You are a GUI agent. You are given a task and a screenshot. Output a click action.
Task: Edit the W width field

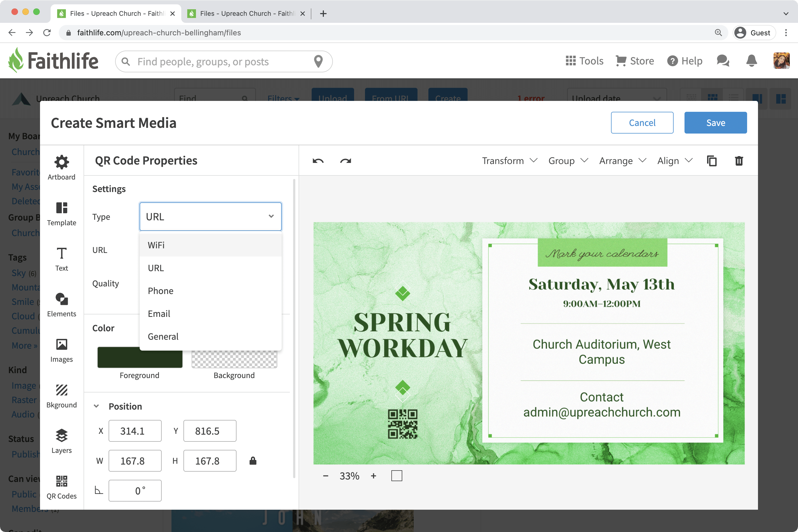(x=135, y=461)
